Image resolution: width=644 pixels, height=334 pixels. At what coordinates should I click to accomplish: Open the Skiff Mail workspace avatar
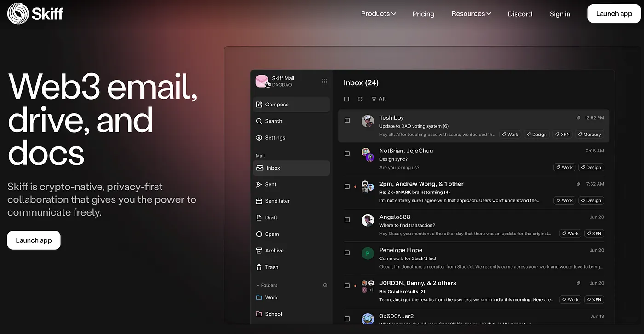tap(262, 82)
